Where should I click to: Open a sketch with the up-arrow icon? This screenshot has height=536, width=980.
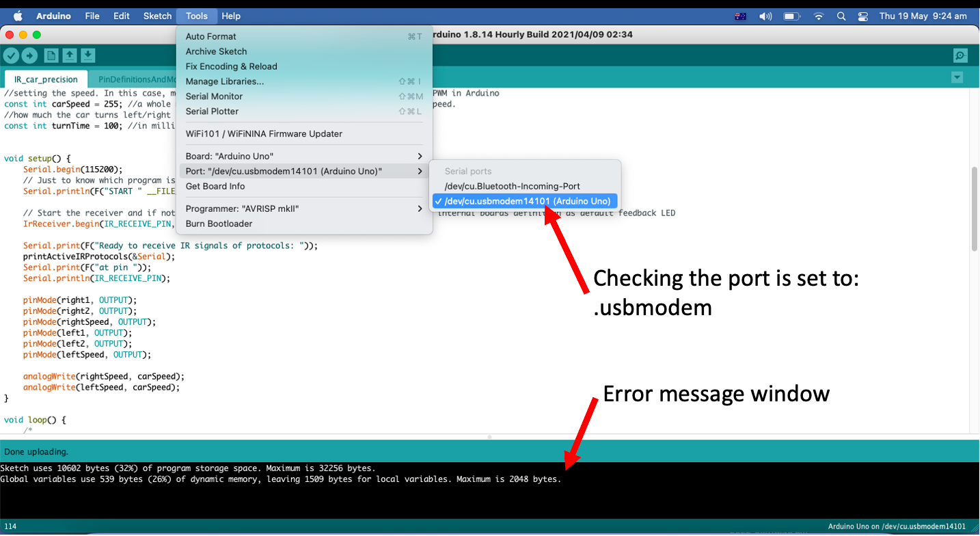pyautogui.click(x=70, y=55)
